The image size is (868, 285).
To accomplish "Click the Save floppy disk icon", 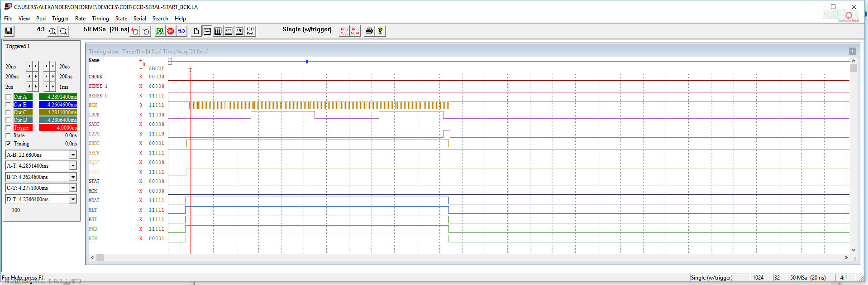I will tap(9, 31).
